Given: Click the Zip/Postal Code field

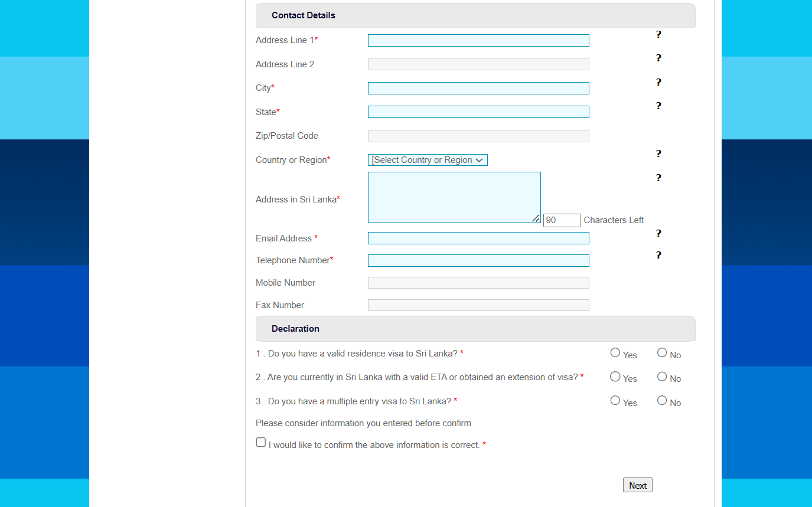Looking at the screenshot, I should pos(478,136).
